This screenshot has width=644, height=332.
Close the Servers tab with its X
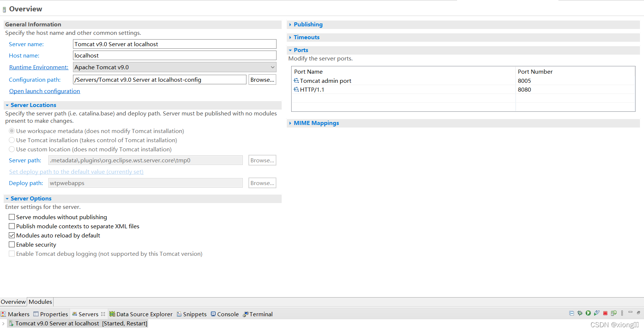point(103,314)
